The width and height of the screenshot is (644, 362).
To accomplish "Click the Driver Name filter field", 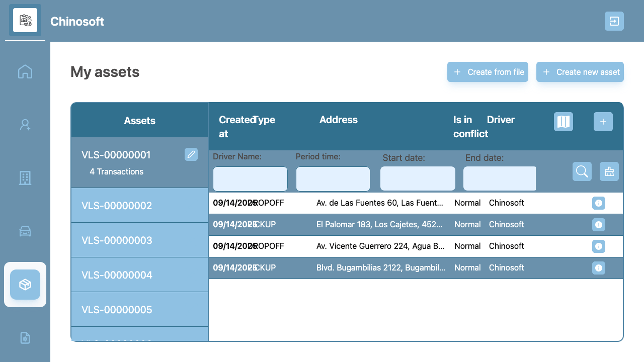I will tap(250, 178).
